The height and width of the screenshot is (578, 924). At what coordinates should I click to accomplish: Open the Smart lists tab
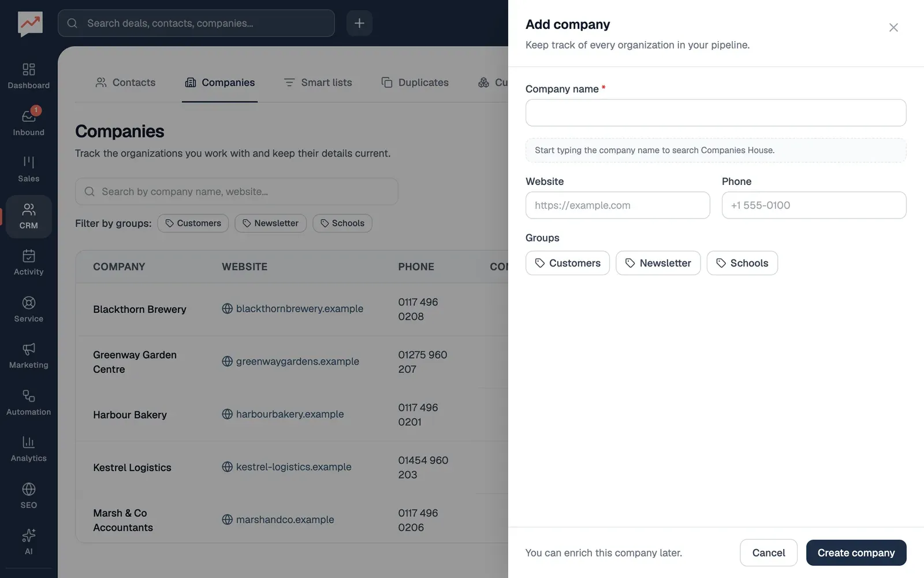coord(318,83)
